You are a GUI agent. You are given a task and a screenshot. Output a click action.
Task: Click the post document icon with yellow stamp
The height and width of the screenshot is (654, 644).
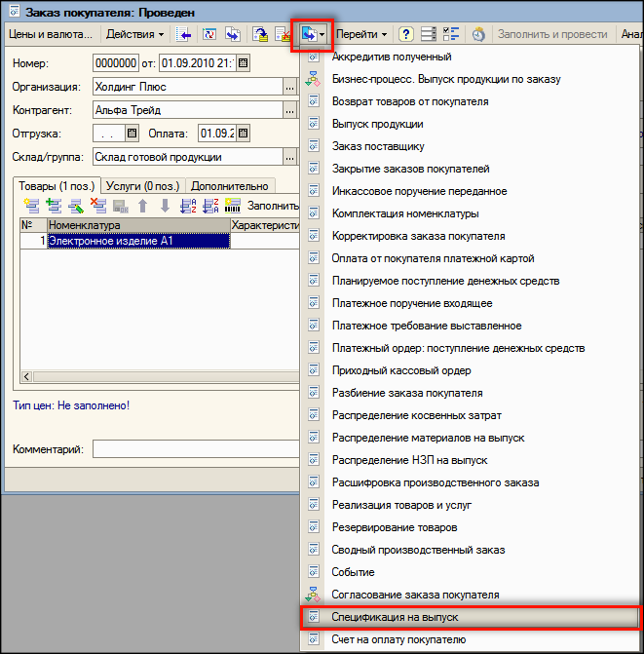[x=260, y=34]
